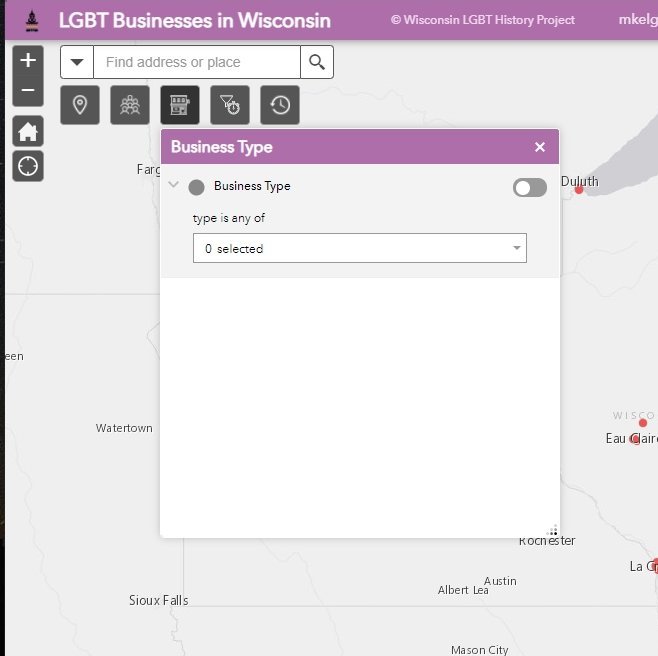Close the Business Type panel
Screen dimensions: 658x656
click(540, 147)
